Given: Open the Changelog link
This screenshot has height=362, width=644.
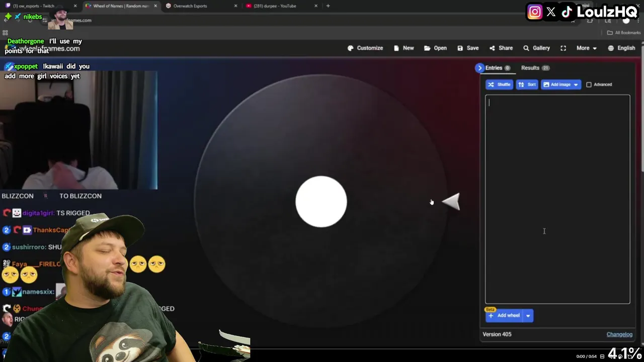Looking at the screenshot, I should point(619,334).
